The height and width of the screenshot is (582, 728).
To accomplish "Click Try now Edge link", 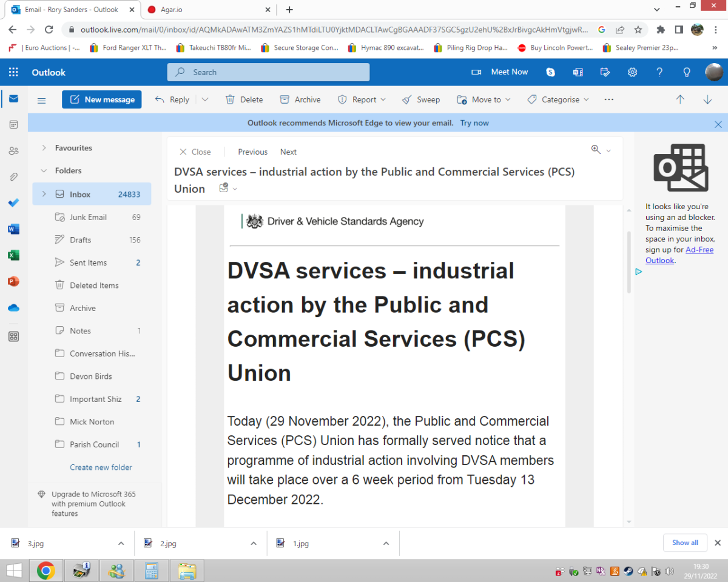I will (474, 123).
